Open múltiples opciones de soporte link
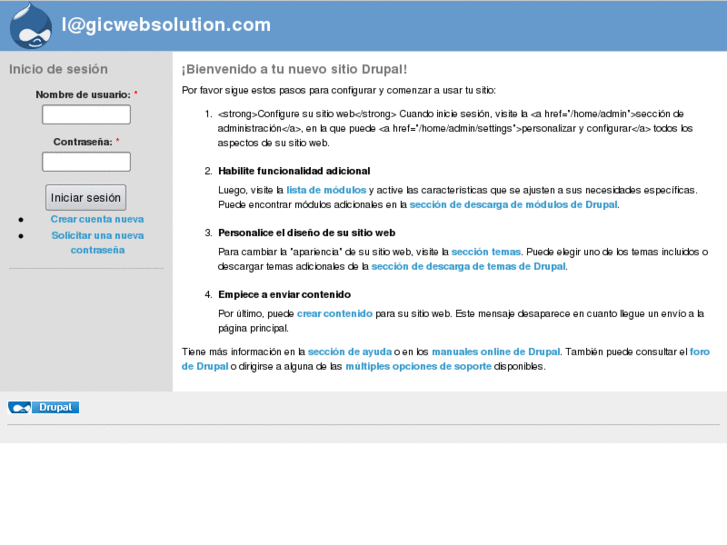Screen dimensions: 727x545 pos(418,366)
